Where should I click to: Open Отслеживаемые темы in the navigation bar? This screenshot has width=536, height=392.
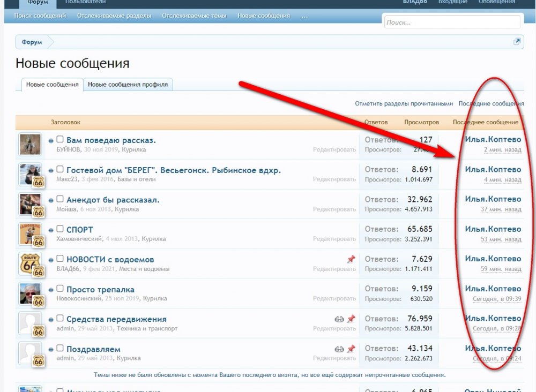coord(194,16)
